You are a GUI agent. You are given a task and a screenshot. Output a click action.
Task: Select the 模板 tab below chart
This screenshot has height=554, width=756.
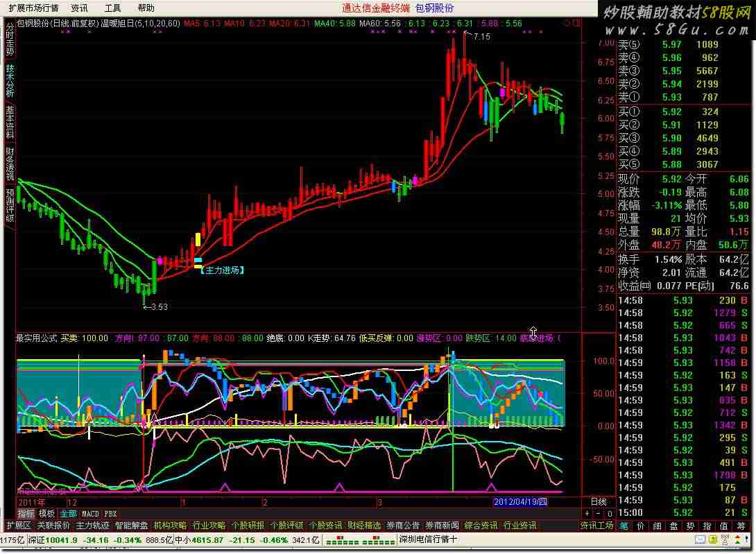46,514
